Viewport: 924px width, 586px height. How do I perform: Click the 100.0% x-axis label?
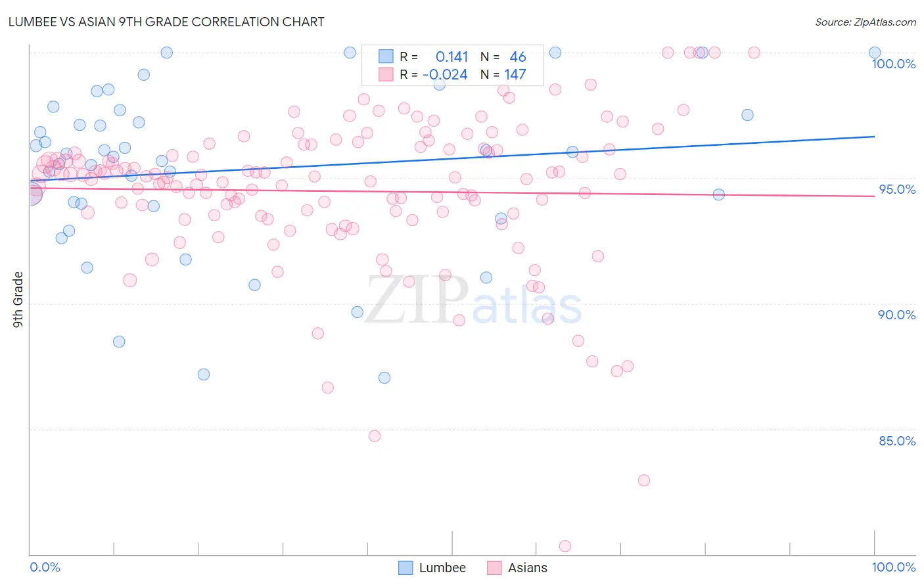(x=893, y=567)
